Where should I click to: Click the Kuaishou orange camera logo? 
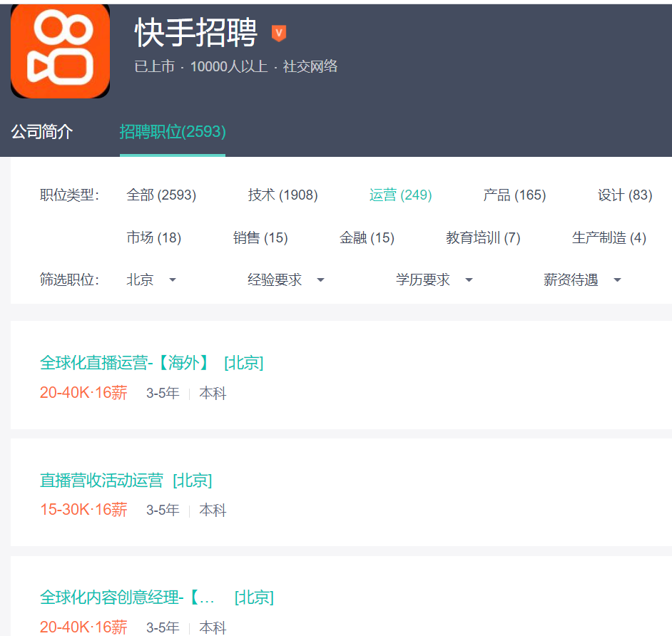click(60, 51)
